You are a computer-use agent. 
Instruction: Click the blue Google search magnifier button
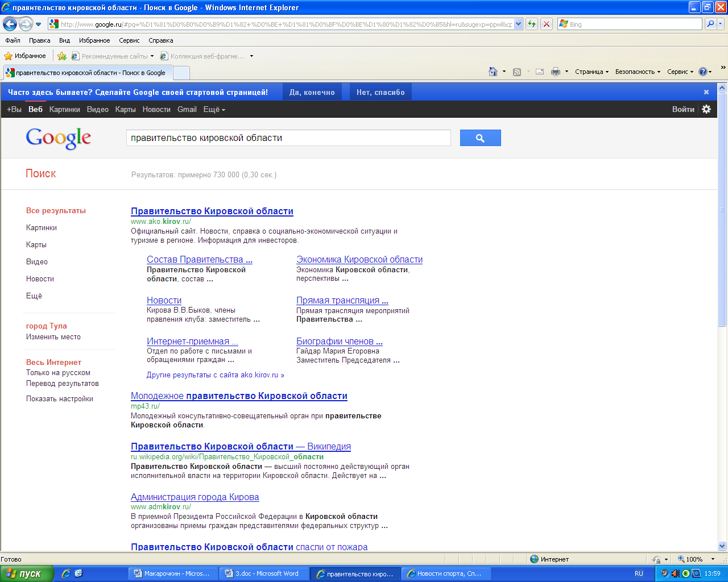point(480,138)
